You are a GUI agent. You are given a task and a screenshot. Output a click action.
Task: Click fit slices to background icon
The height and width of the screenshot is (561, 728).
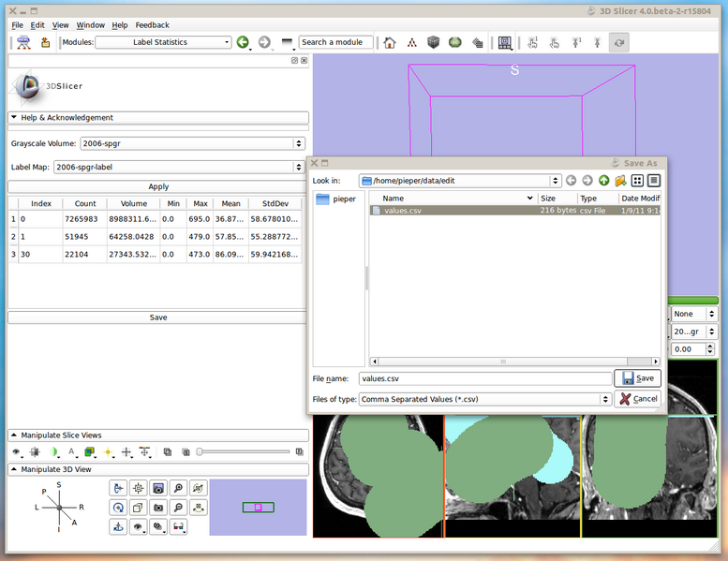click(x=35, y=451)
